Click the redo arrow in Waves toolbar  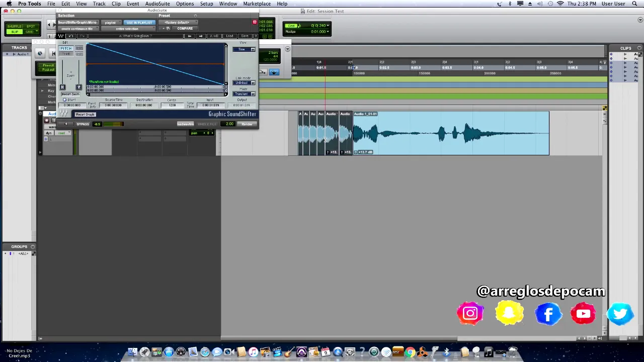(x=82, y=36)
